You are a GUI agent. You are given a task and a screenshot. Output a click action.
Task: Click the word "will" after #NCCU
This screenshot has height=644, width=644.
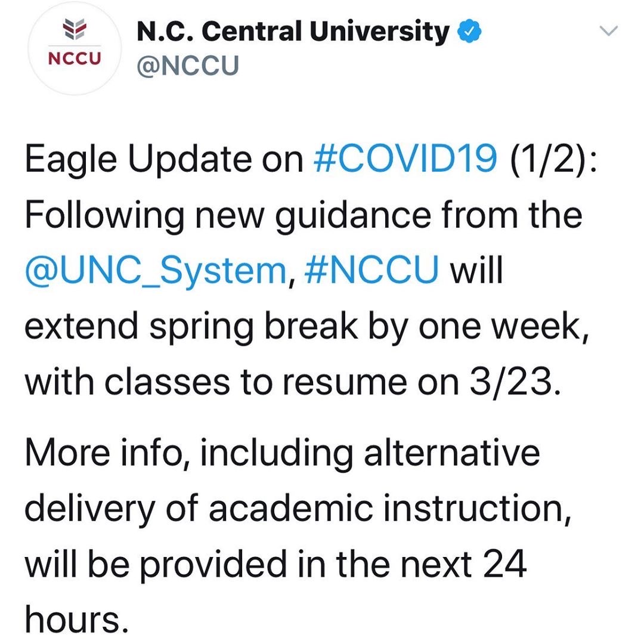point(476,270)
